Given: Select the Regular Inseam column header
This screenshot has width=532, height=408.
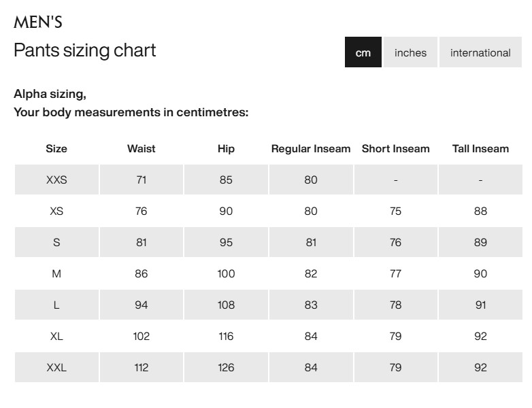Looking at the screenshot, I should [x=311, y=149].
